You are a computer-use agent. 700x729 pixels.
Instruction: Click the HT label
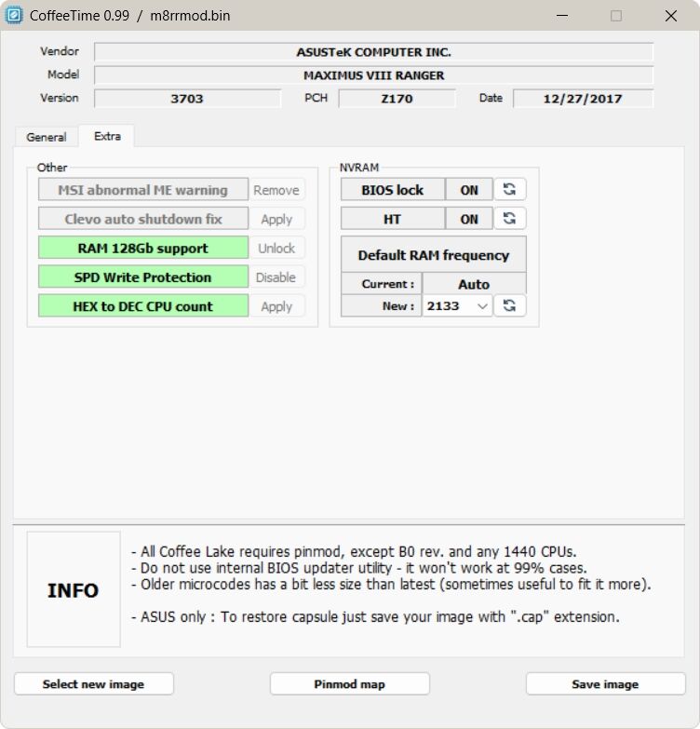pyautogui.click(x=393, y=219)
